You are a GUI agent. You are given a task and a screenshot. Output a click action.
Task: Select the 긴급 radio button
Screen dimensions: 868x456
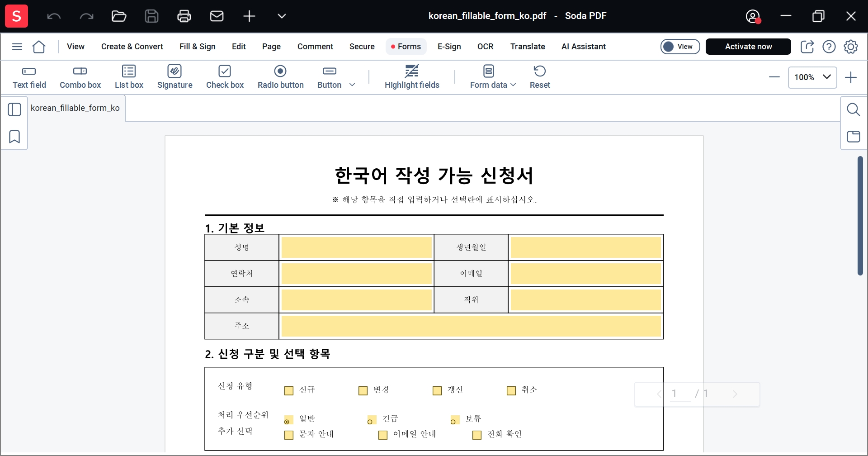click(x=371, y=420)
